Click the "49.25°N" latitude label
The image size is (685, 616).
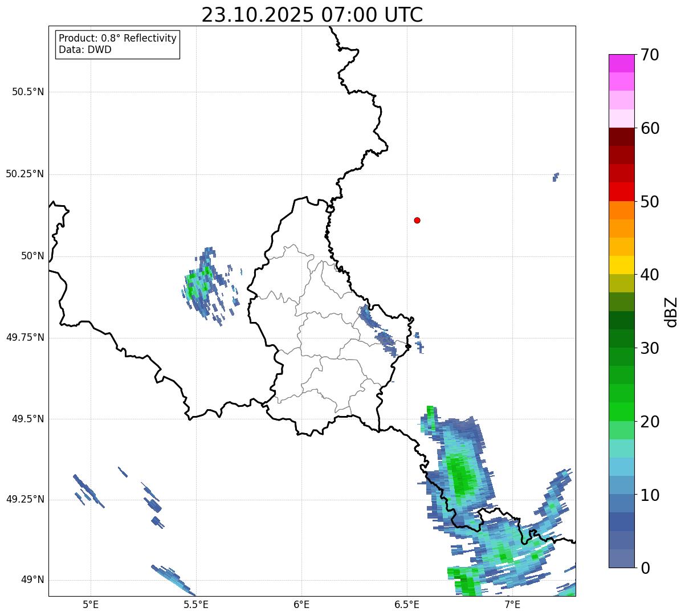(x=25, y=499)
